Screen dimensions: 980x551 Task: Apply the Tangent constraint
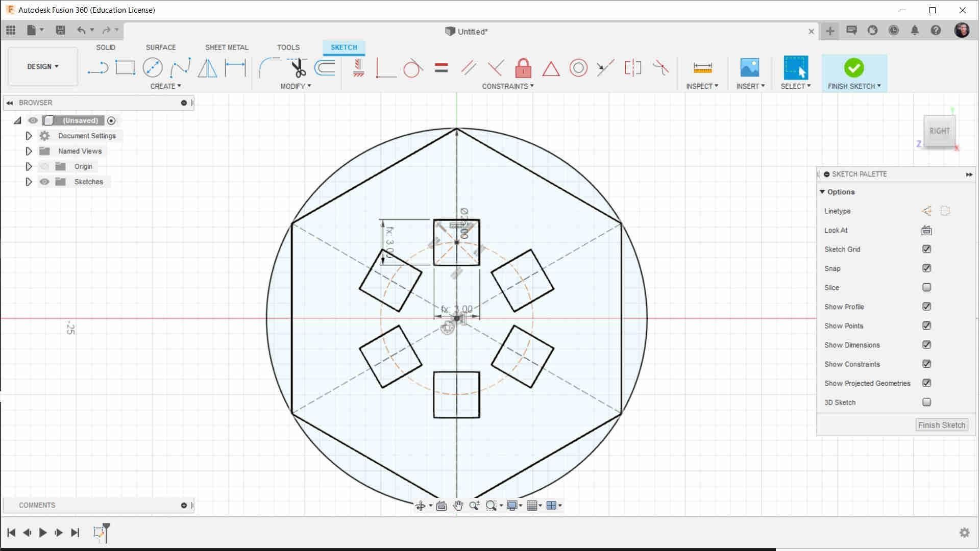[x=412, y=67]
